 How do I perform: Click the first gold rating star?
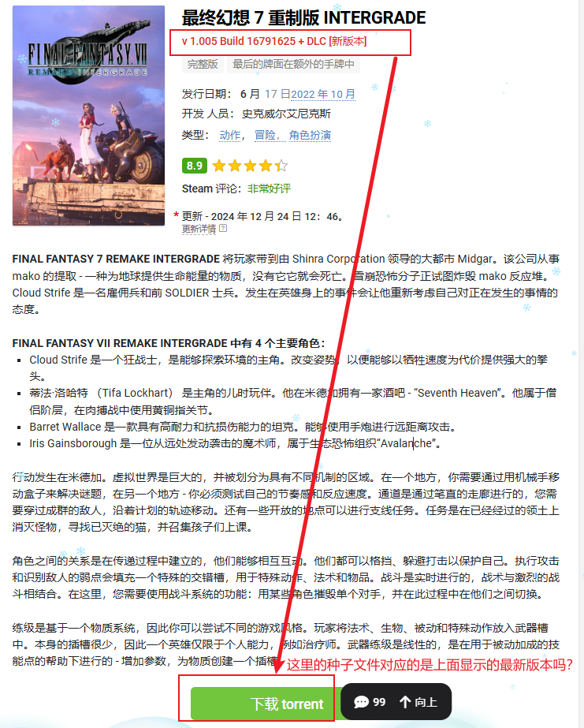[219, 166]
